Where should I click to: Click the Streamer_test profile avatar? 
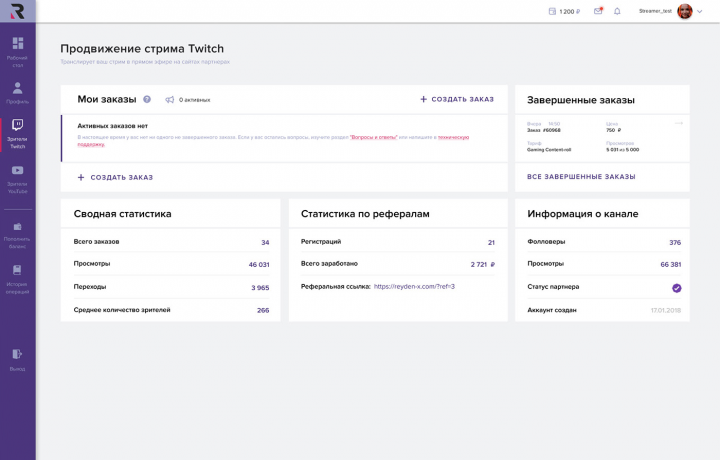click(685, 11)
